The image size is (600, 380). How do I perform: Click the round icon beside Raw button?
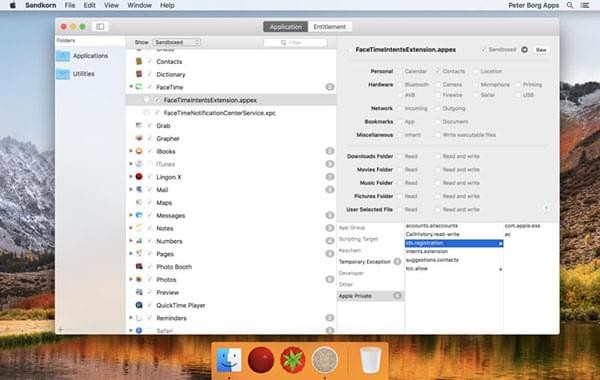click(525, 50)
